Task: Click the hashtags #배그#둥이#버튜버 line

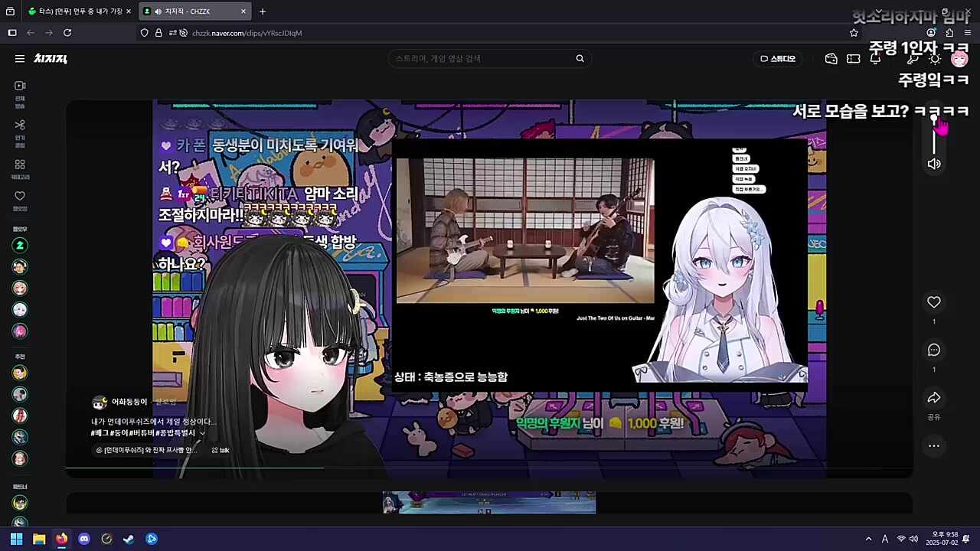Action: point(143,433)
